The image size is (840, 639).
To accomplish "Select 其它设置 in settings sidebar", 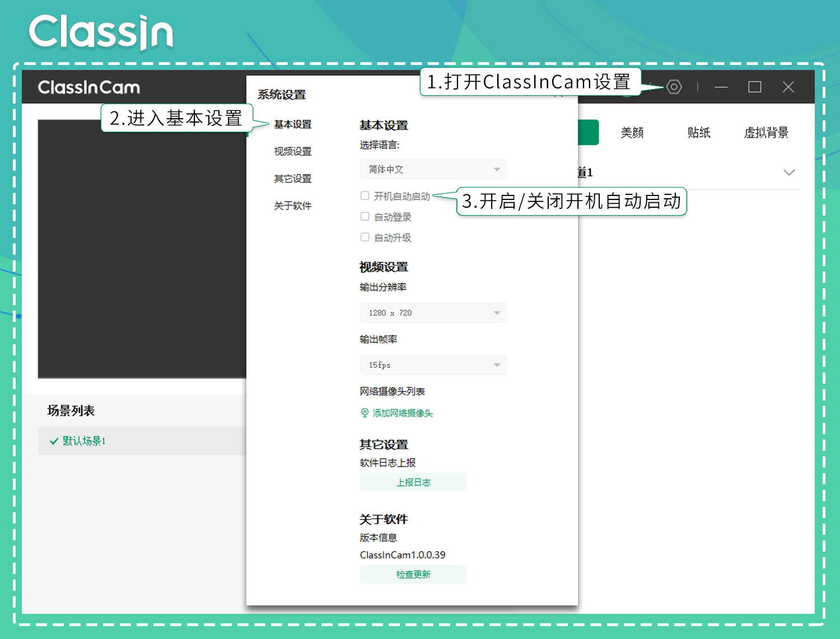I will point(292,179).
